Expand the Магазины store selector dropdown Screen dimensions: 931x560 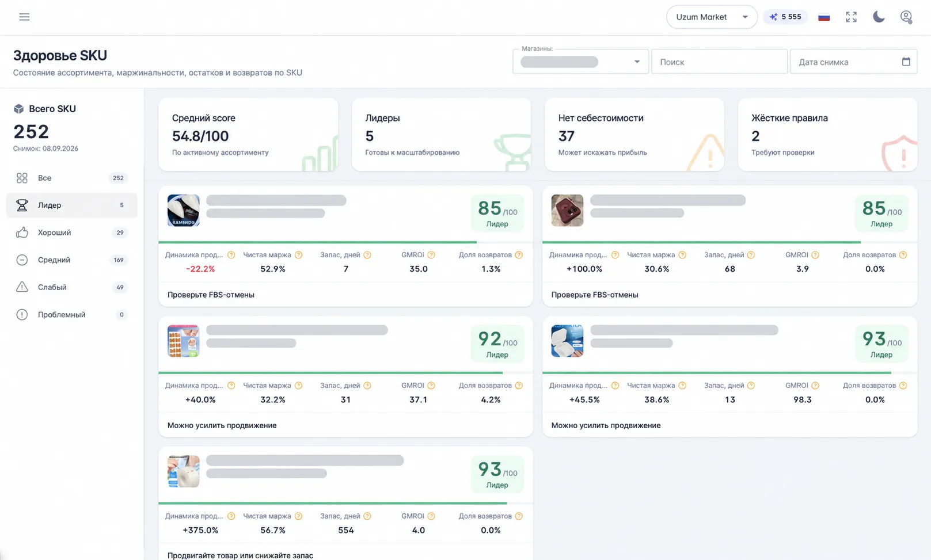click(580, 62)
